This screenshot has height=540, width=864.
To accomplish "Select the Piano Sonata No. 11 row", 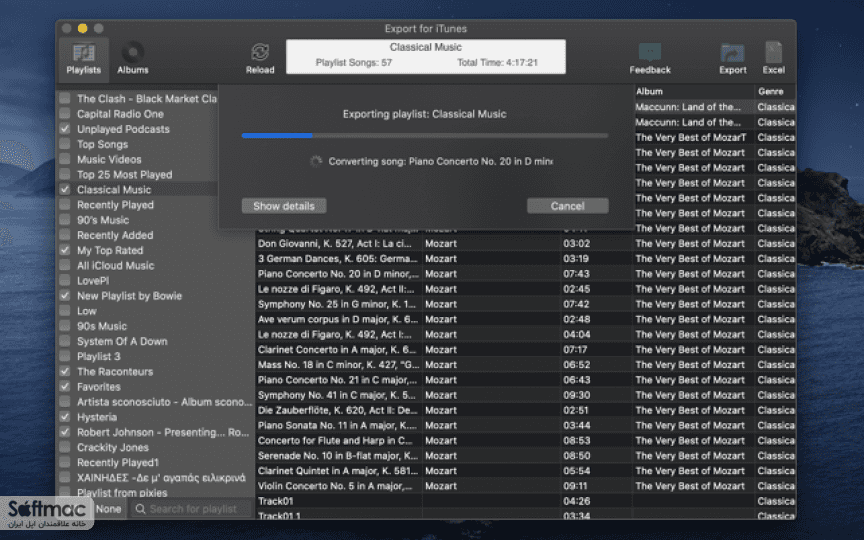I will (526, 425).
